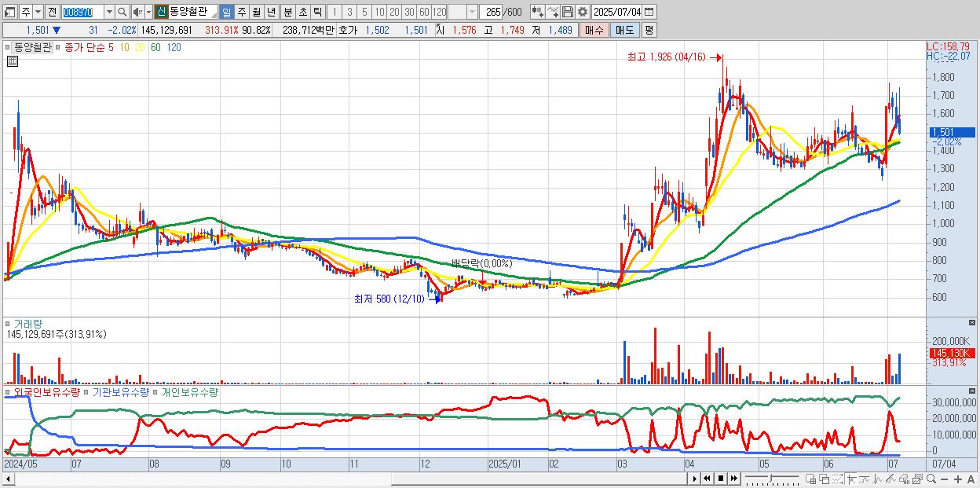The height and width of the screenshot is (488, 980).
Task: Click the 매수 buy button
Action: (x=594, y=30)
